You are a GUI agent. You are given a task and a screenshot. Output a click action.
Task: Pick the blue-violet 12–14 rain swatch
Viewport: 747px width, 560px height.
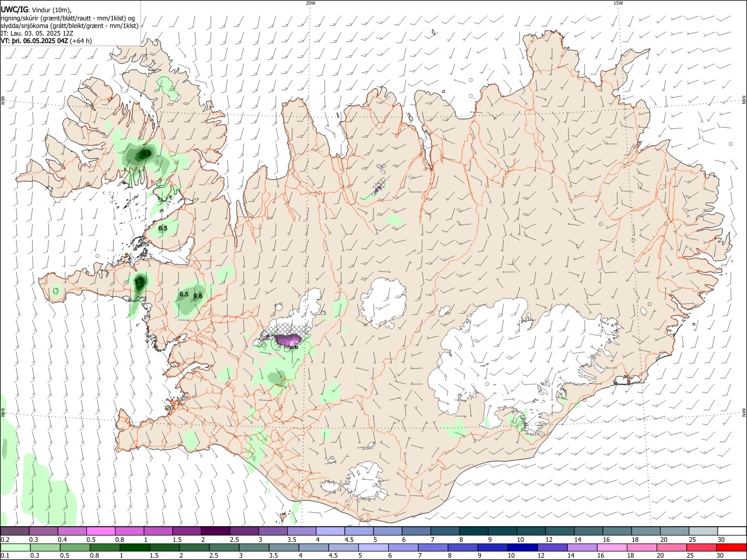coord(553,548)
